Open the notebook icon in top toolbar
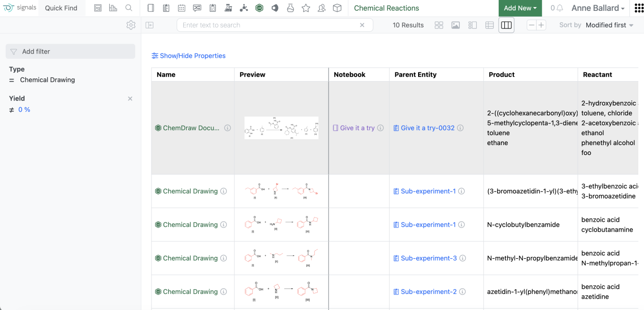 (151, 8)
